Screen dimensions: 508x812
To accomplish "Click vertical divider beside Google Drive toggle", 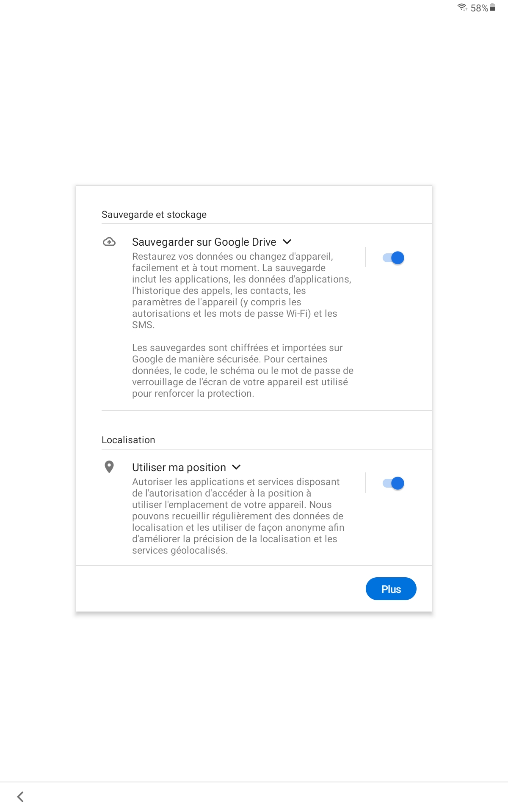I will pyautogui.click(x=365, y=257).
